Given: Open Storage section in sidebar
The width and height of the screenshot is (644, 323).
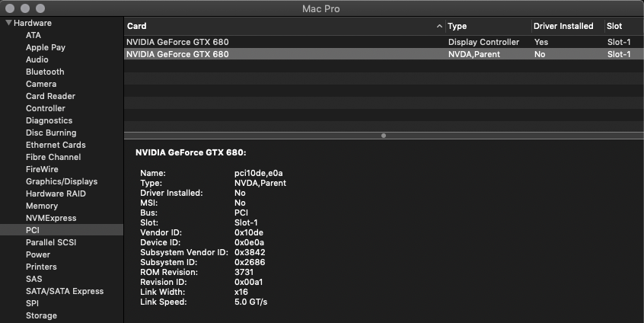Looking at the screenshot, I should point(41,315).
